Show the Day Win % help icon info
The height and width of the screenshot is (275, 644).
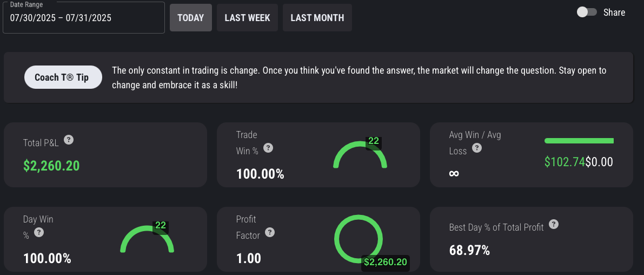point(39,232)
